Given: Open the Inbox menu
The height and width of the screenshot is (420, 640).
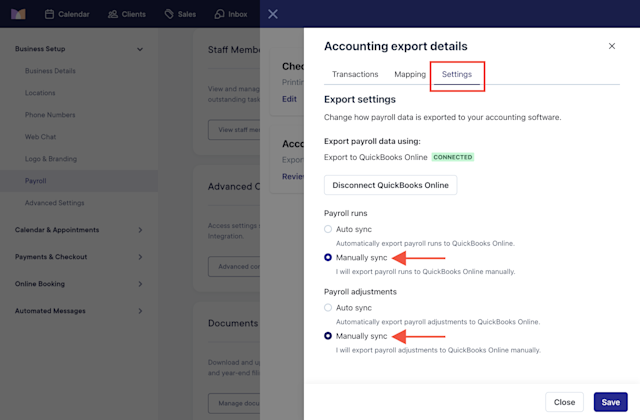Looking at the screenshot, I should pos(231,14).
